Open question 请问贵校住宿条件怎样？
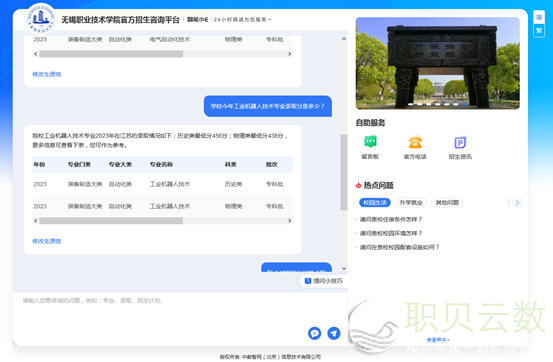The width and height of the screenshot is (553, 362). click(391, 219)
